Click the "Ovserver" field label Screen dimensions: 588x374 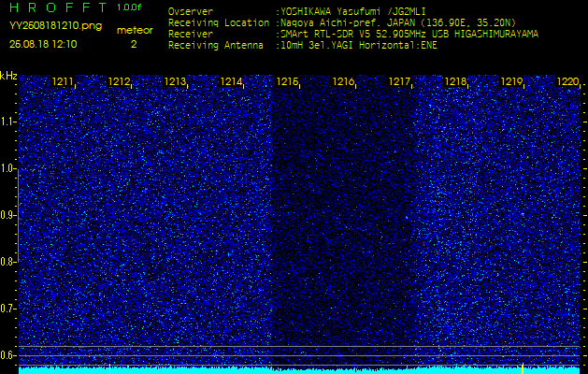191,11
